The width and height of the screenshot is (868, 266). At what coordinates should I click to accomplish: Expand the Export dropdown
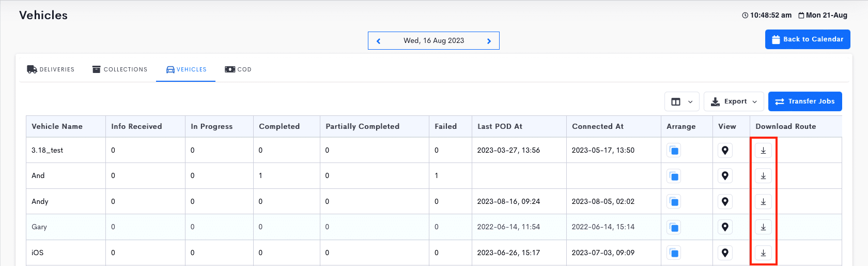click(734, 101)
